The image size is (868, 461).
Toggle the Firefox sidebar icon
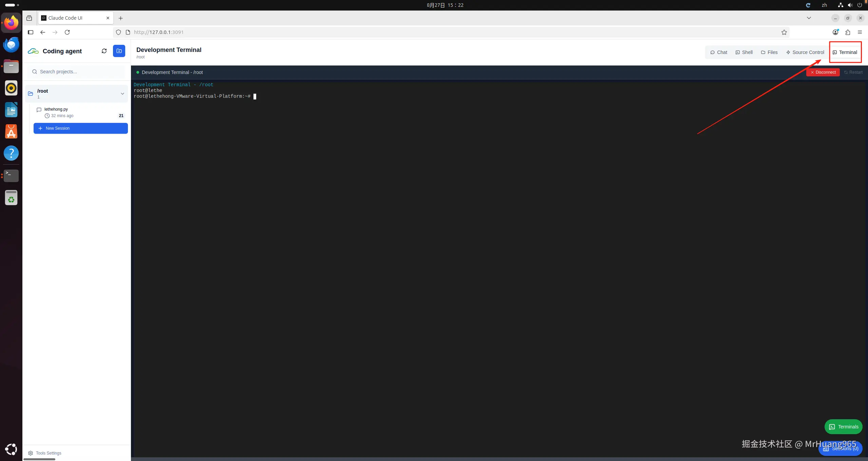(31, 32)
